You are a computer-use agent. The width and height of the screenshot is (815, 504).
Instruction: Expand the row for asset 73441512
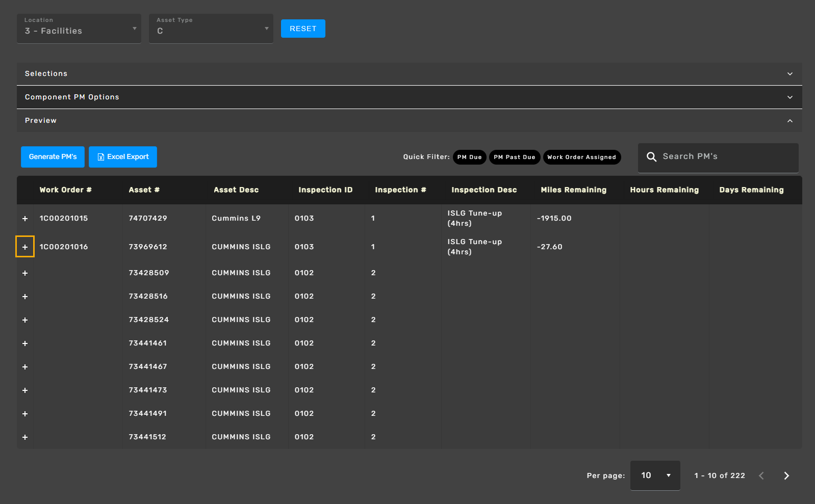pos(25,437)
